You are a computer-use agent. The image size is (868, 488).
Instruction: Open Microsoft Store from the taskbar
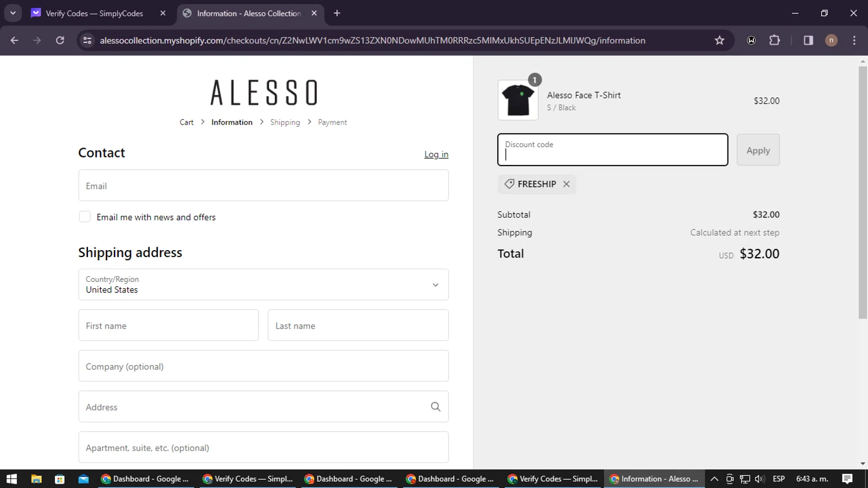pos(60,479)
